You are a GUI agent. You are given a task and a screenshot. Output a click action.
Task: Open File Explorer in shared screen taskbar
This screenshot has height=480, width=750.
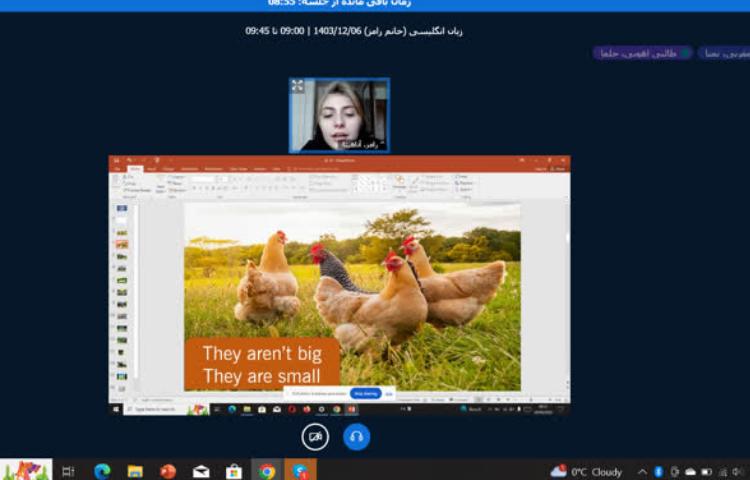pyautogui.click(x=247, y=409)
